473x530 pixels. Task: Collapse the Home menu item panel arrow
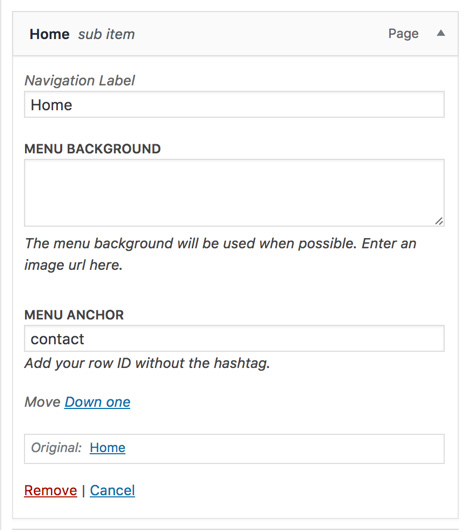[441, 33]
